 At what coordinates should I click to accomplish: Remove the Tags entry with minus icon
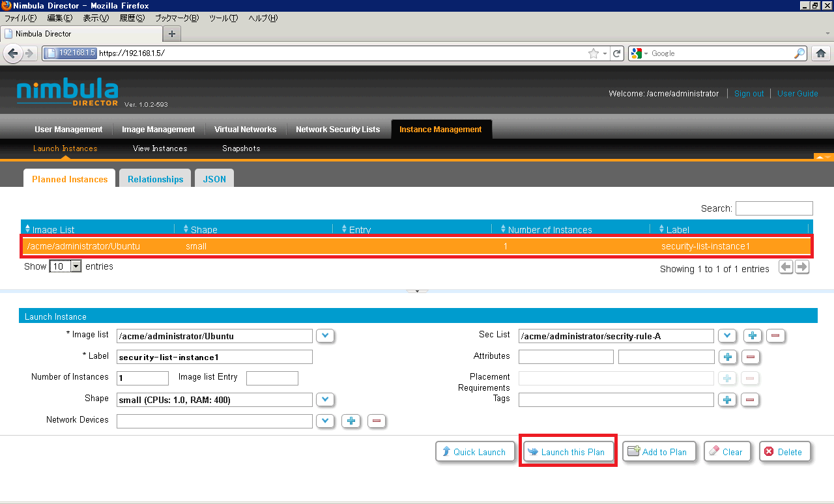click(x=750, y=400)
